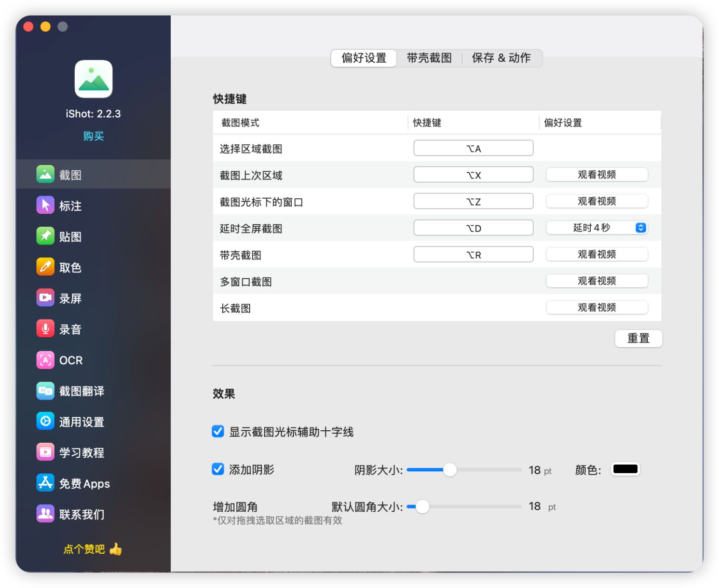719x588 pixels.
Task: Open 通用设置 general settings
Action: click(72, 421)
